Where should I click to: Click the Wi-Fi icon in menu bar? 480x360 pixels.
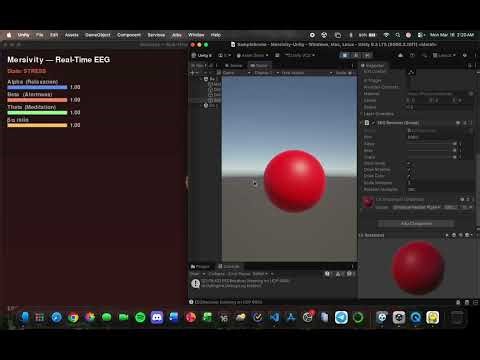click(x=386, y=35)
